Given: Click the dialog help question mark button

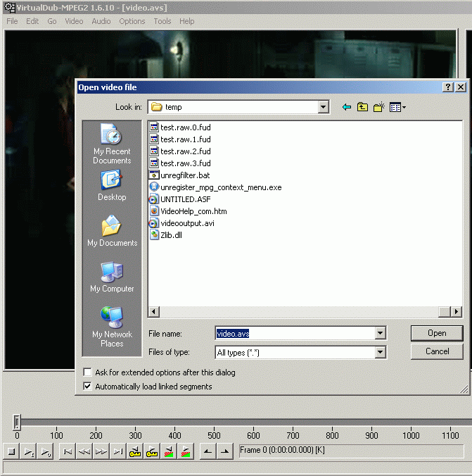Looking at the screenshot, I should pyautogui.click(x=448, y=87).
